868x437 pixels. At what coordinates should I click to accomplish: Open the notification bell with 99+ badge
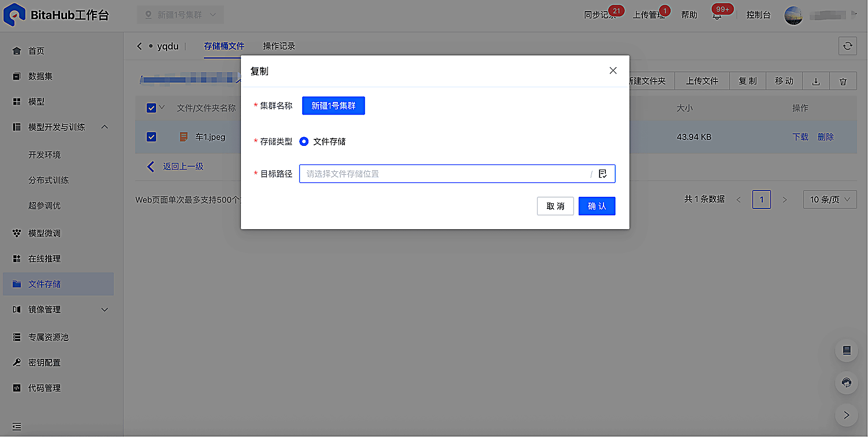[718, 15]
